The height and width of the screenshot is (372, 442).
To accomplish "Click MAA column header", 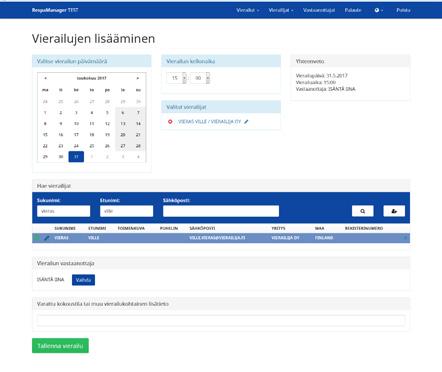I will 319,228.
